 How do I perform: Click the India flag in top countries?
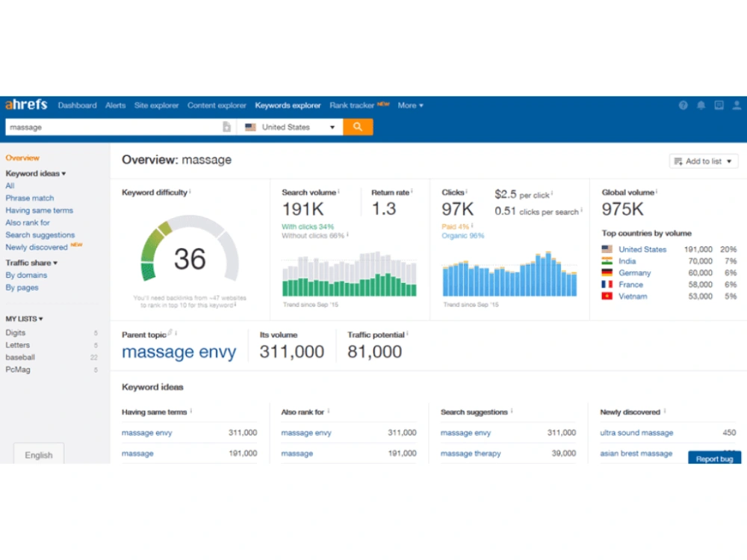click(x=607, y=261)
